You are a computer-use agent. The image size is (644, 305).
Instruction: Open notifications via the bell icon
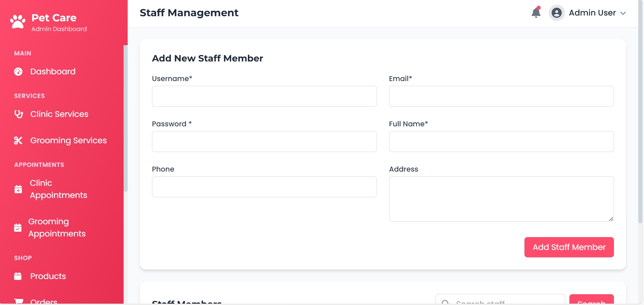(x=536, y=13)
